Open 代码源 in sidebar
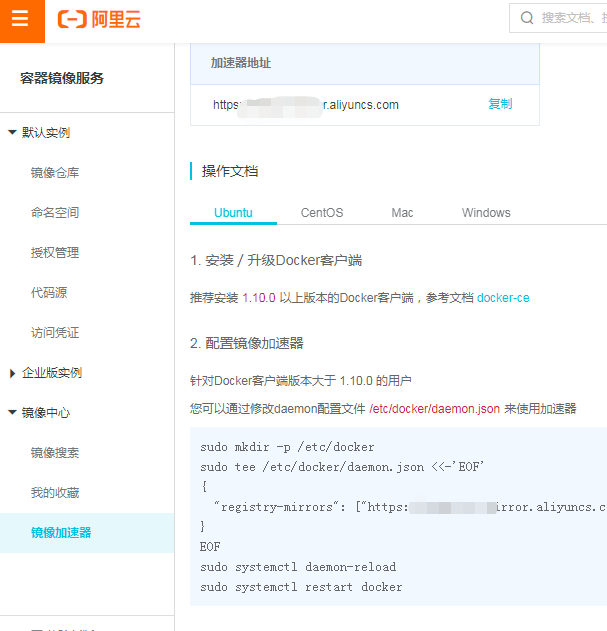This screenshot has width=607, height=631. coord(49,293)
